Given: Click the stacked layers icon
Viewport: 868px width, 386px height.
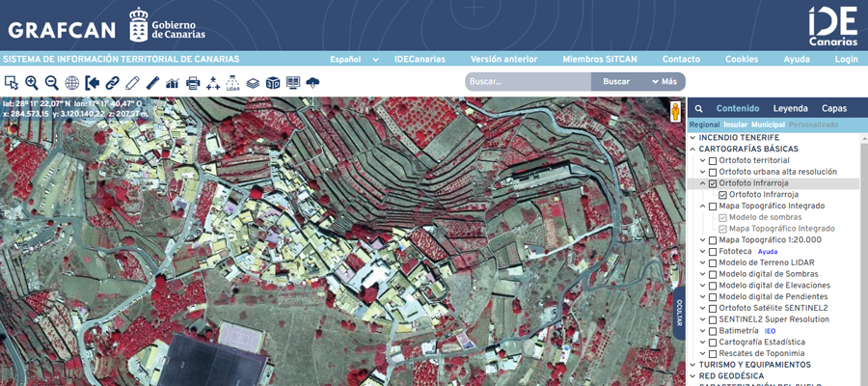Looking at the screenshot, I should [253, 83].
